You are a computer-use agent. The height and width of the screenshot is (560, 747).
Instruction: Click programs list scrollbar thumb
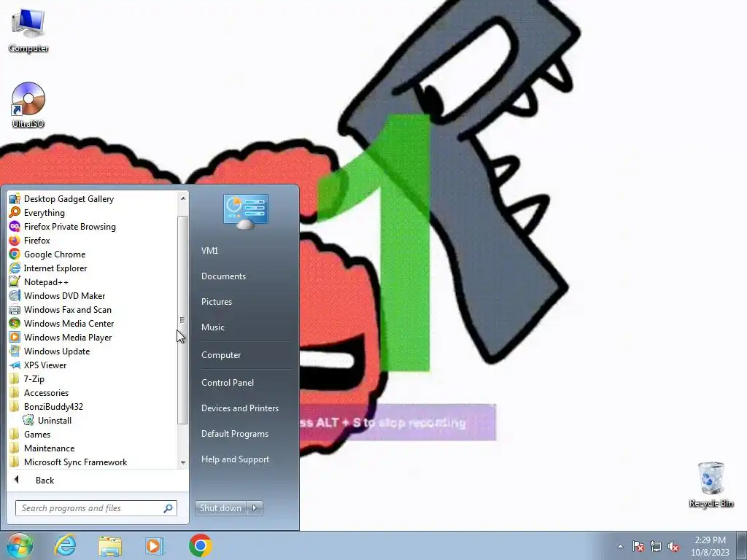pyautogui.click(x=182, y=320)
